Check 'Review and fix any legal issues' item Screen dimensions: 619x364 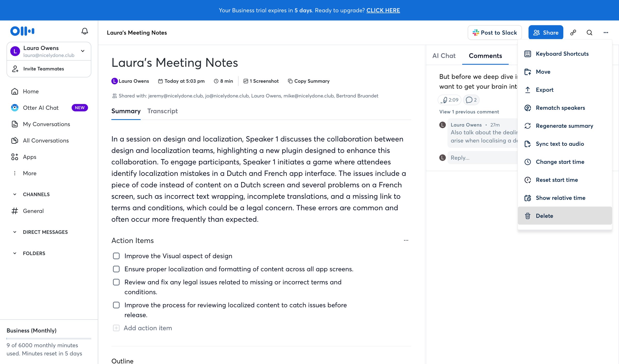[116, 282]
